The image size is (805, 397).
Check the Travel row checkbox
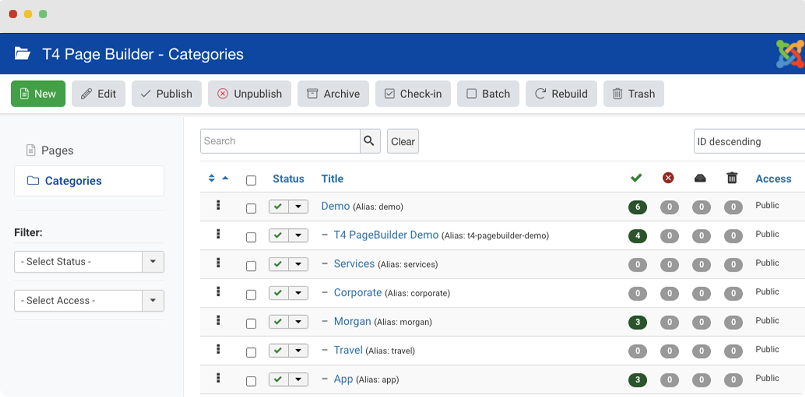(x=251, y=352)
